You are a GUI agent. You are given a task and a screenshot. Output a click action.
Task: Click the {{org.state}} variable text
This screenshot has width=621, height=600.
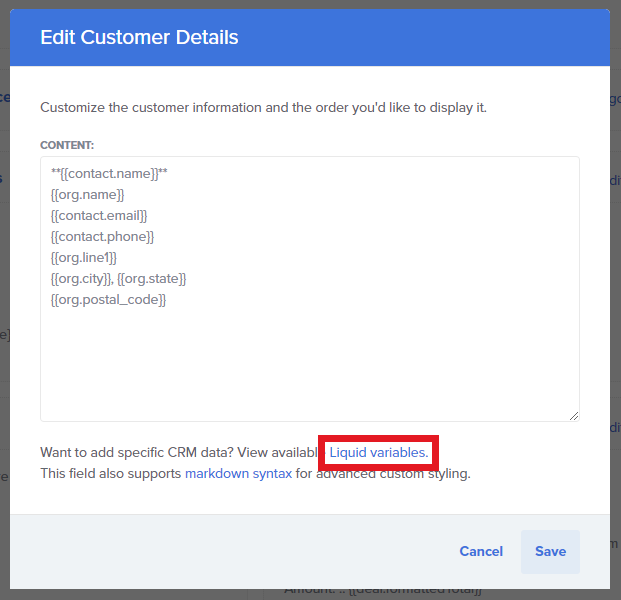(152, 278)
